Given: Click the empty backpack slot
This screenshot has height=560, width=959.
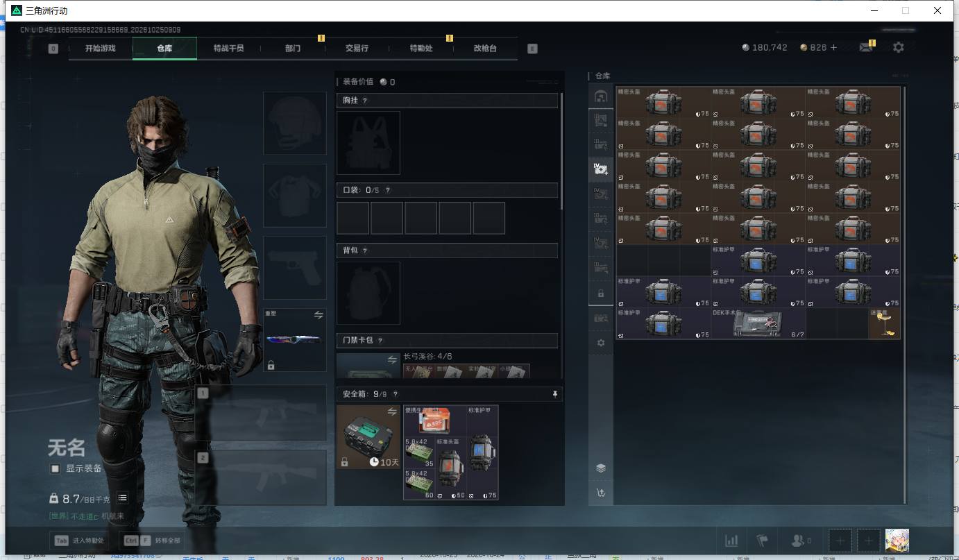Looking at the screenshot, I should pos(368,293).
